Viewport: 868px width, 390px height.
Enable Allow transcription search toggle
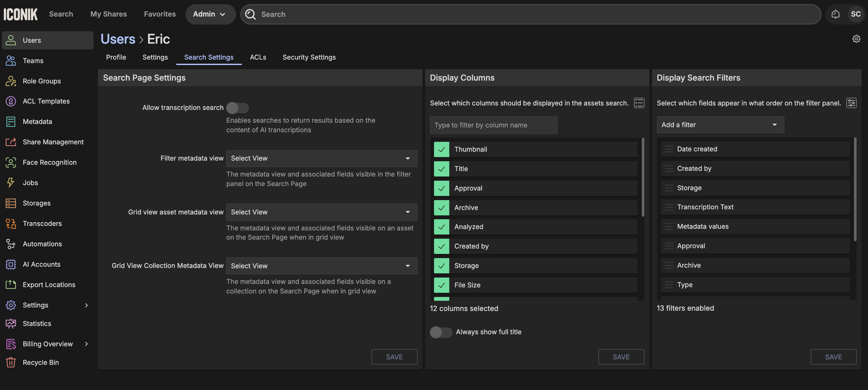(237, 108)
